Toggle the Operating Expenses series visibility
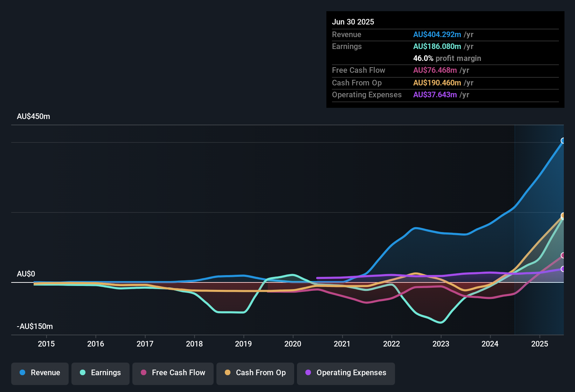Screen dimensions: 575x392 coord(346,373)
